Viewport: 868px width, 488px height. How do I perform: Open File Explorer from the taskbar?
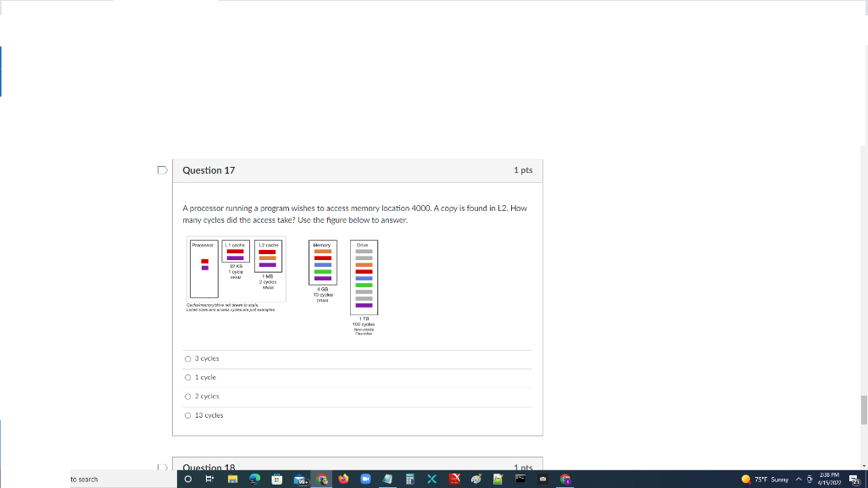(234, 479)
